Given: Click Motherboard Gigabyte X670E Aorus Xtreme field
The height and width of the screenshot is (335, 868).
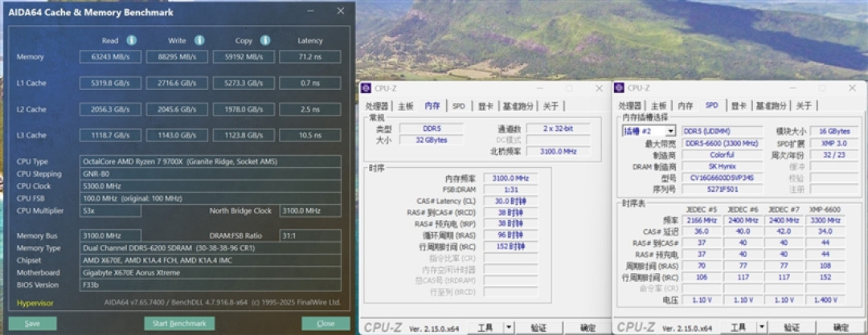Looking at the screenshot, I should pyautogui.click(x=211, y=272).
